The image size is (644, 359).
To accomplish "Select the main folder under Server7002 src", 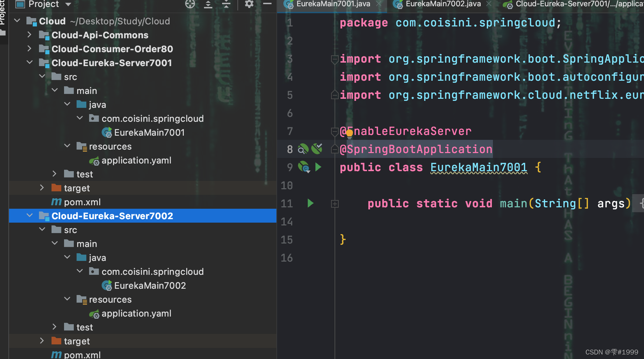I will [80, 244].
